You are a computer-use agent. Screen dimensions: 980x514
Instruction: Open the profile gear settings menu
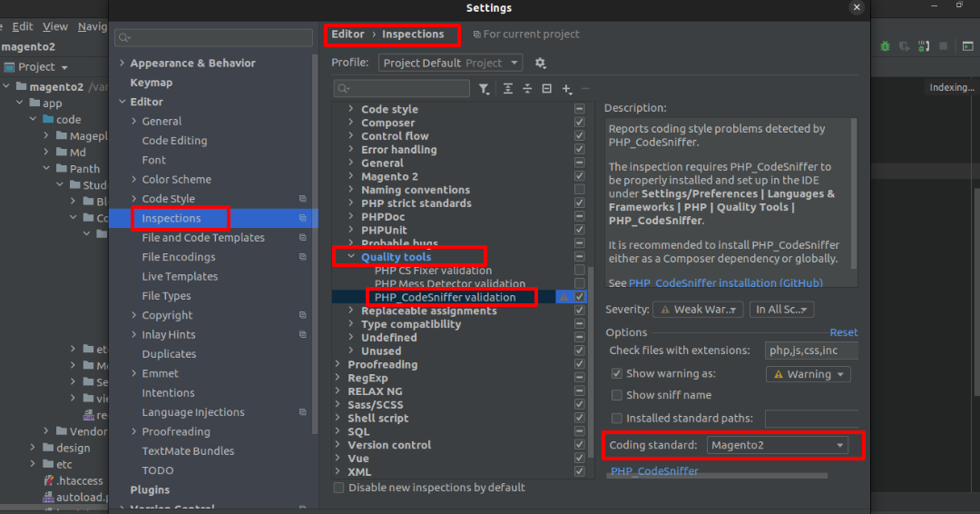[540, 64]
